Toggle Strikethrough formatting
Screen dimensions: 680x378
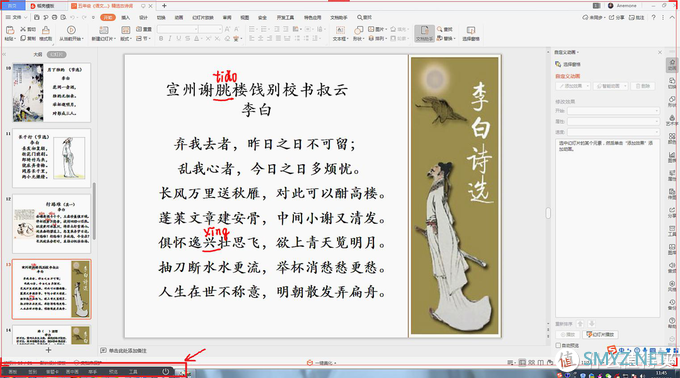point(187,39)
